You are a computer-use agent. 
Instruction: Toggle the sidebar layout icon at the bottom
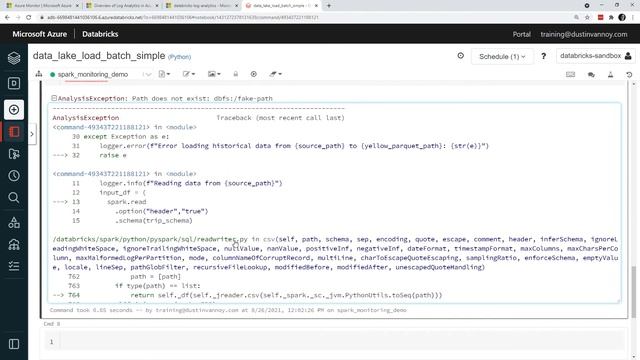click(x=14, y=344)
